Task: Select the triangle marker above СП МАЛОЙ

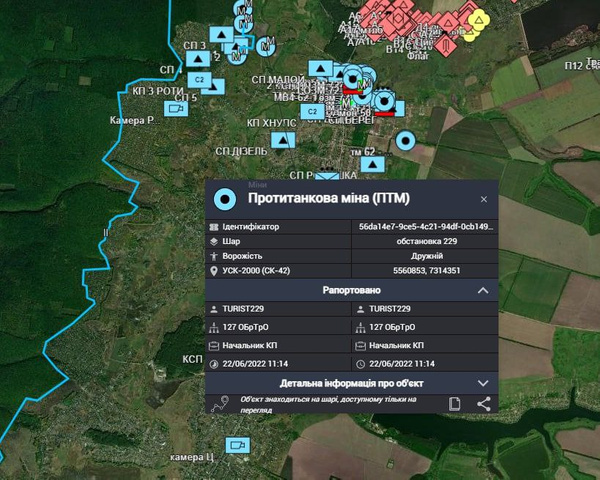Action: pyautogui.click(x=320, y=69)
